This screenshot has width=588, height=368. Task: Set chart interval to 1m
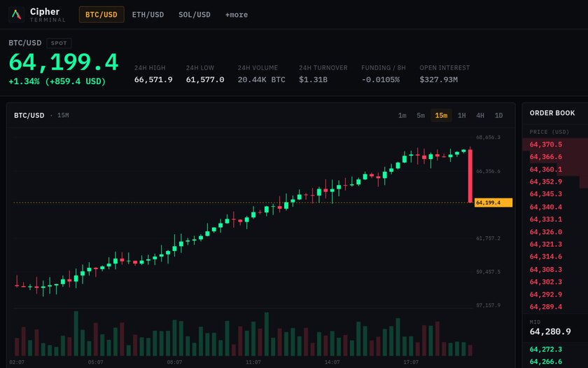point(402,115)
